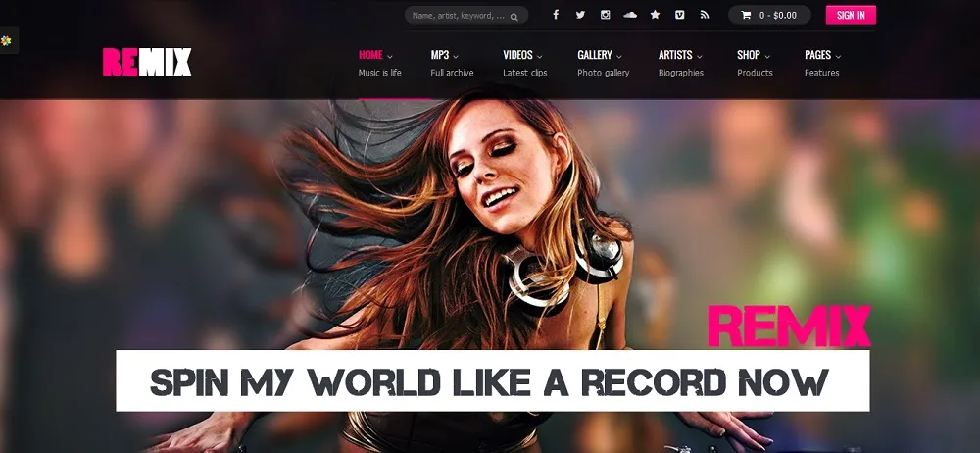Select the HOME menu item
The image size is (980, 453).
click(x=370, y=55)
